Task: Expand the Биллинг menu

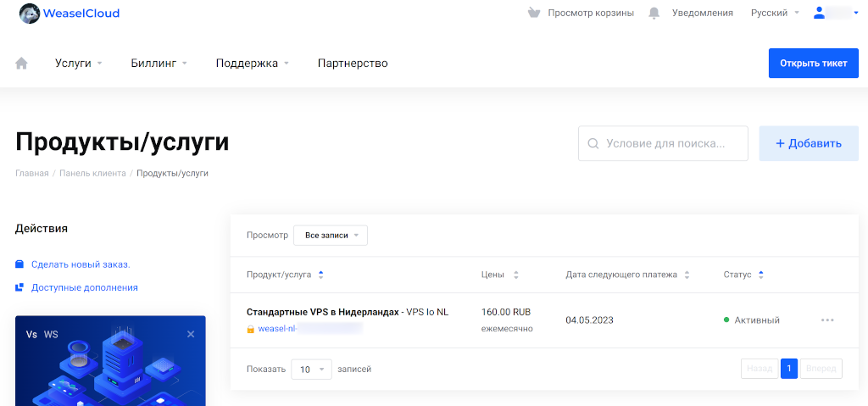Action: [x=159, y=63]
